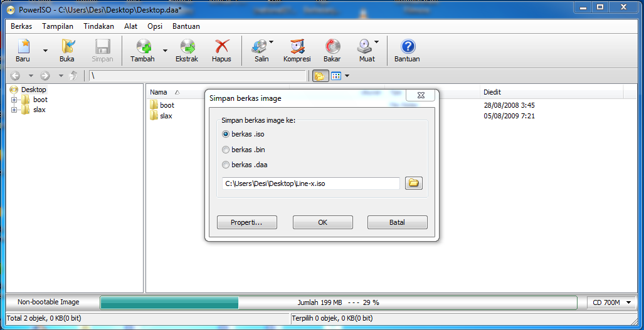Expand the boot folder in tree

14,100
